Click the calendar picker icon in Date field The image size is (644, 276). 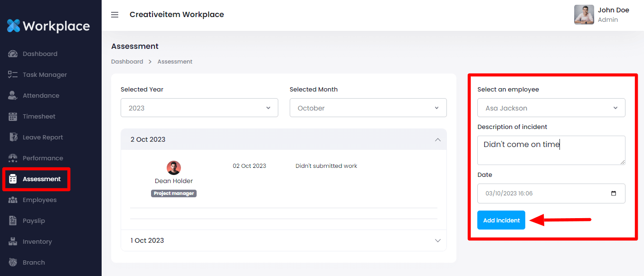click(614, 193)
